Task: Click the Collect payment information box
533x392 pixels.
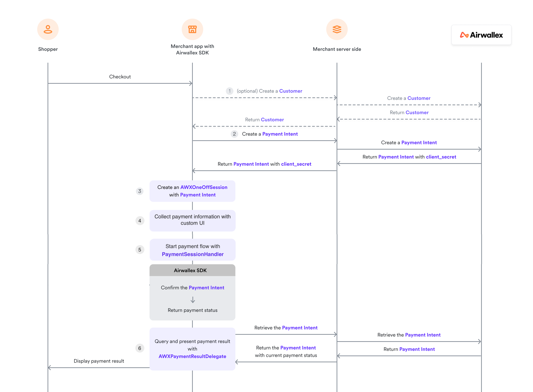Action: tap(192, 220)
